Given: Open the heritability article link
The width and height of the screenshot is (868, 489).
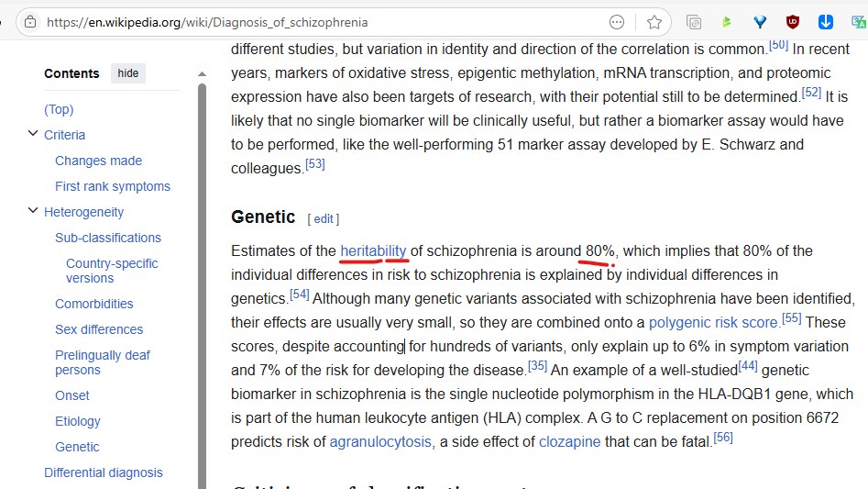Looking at the screenshot, I should (373, 250).
